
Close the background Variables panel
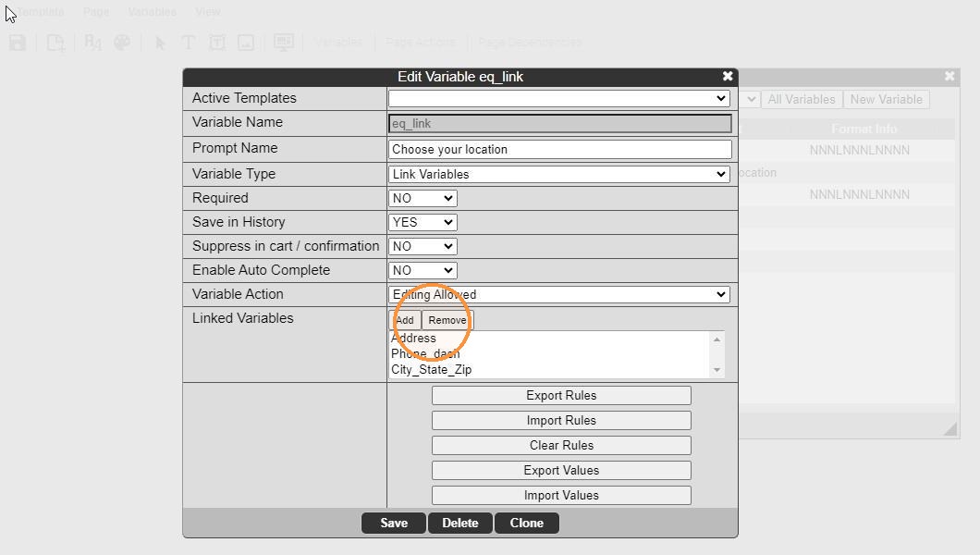949,76
